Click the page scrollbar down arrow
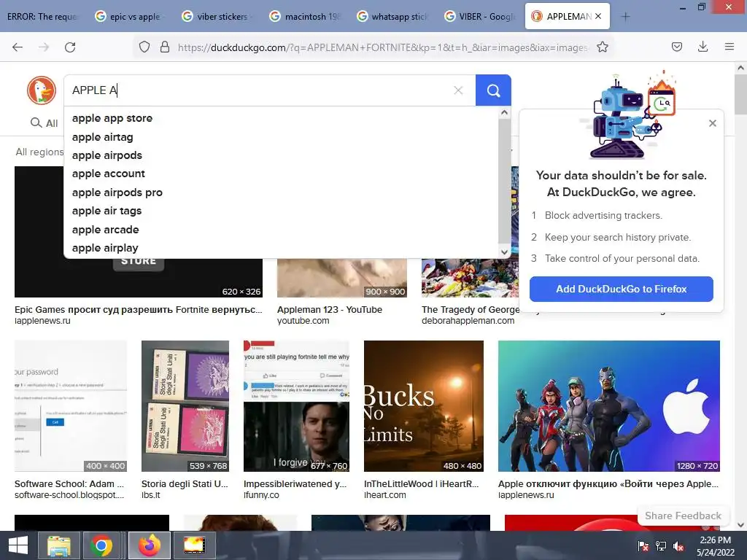 (x=741, y=525)
